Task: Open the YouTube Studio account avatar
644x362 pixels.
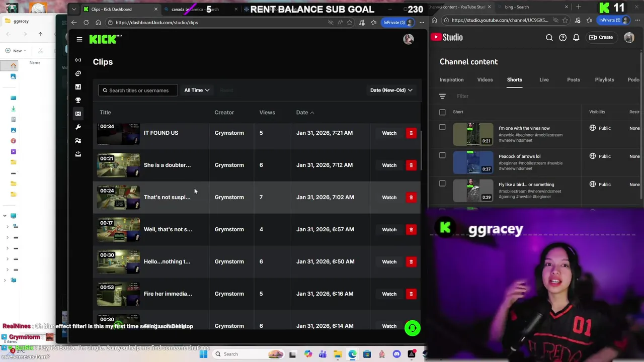Action: [x=629, y=37]
